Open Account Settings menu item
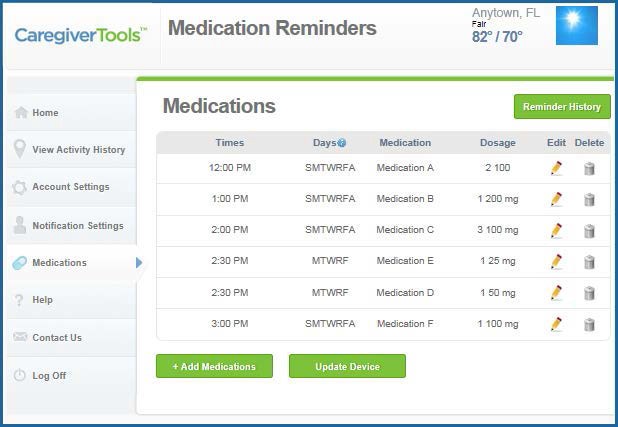 pyautogui.click(x=71, y=187)
